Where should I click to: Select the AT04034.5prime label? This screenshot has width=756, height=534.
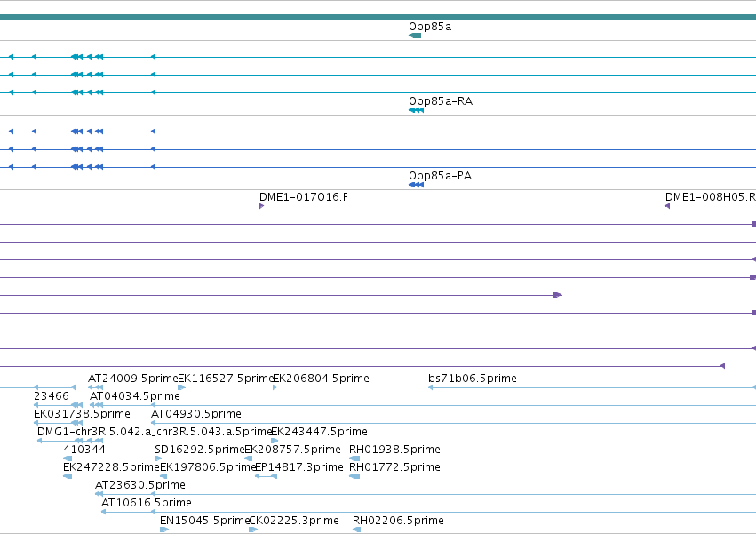point(135,396)
